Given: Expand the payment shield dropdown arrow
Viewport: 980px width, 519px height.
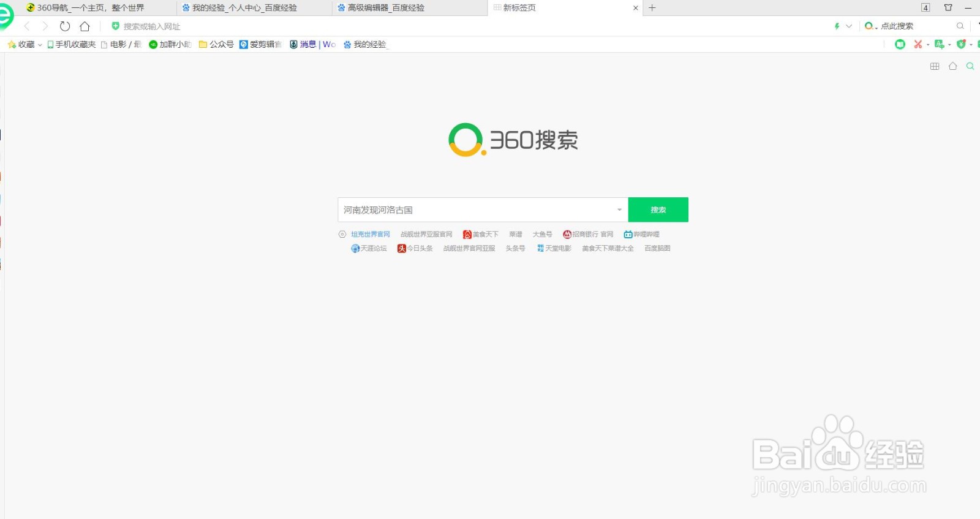Looking at the screenshot, I should click(971, 45).
